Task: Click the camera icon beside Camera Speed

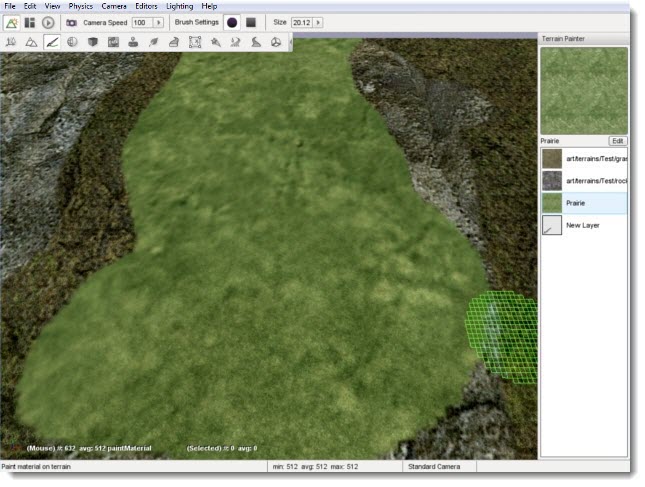Action: pyautogui.click(x=72, y=22)
